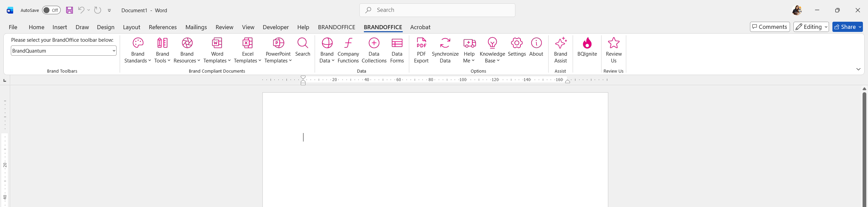Open Excel Templates gallery
Screen dimensions: 868x207
[248, 50]
